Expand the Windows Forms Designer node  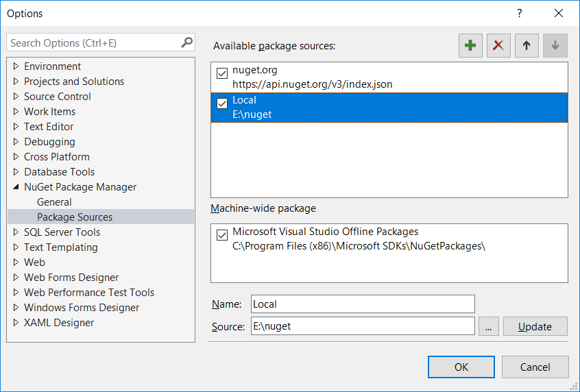tap(16, 308)
